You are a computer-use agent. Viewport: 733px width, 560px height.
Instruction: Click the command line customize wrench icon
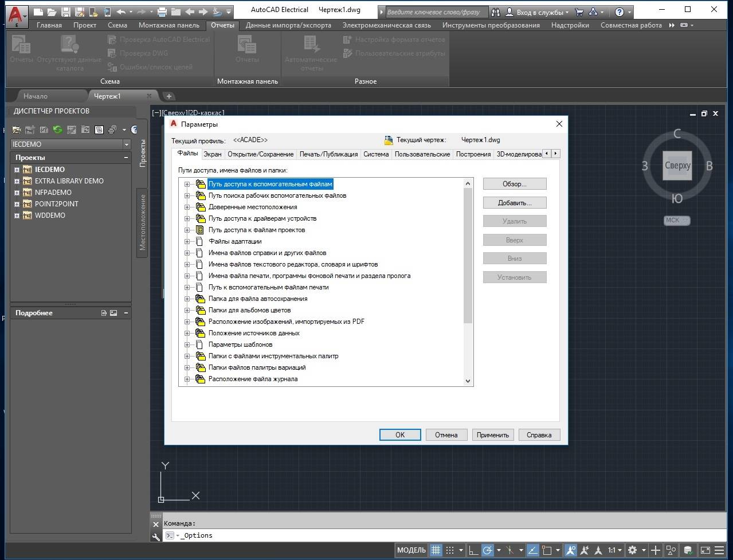click(156, 536)
